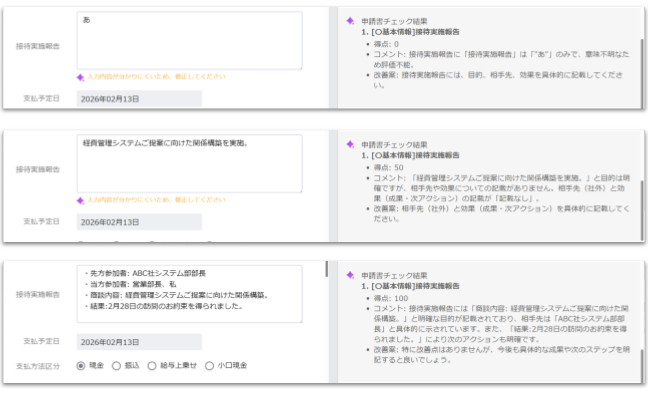The height and width of the screenshot is (393, 648).
Task: Click the form scrollbar beside the 先方参加者 text area
Action: point(326,269)
